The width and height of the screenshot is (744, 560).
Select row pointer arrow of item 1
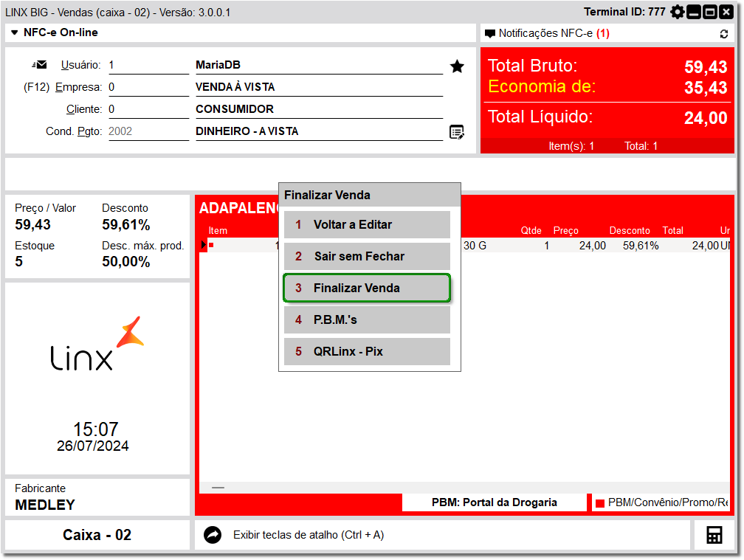(204, 245)
